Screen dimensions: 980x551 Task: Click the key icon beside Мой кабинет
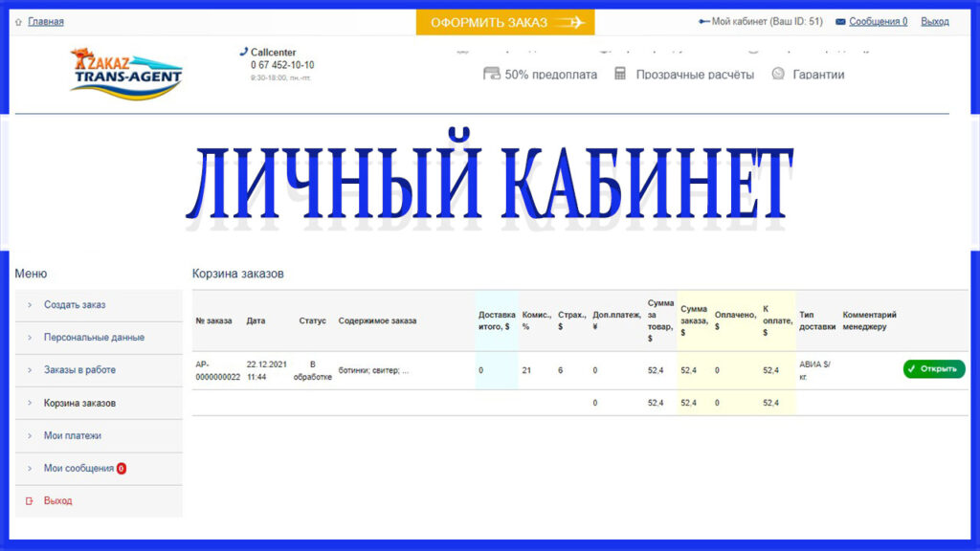pyautogui.click(x=704, y=22)
